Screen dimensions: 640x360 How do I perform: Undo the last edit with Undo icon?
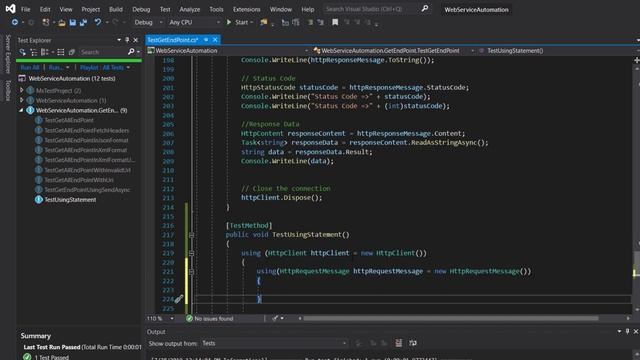tap(98, 22)
